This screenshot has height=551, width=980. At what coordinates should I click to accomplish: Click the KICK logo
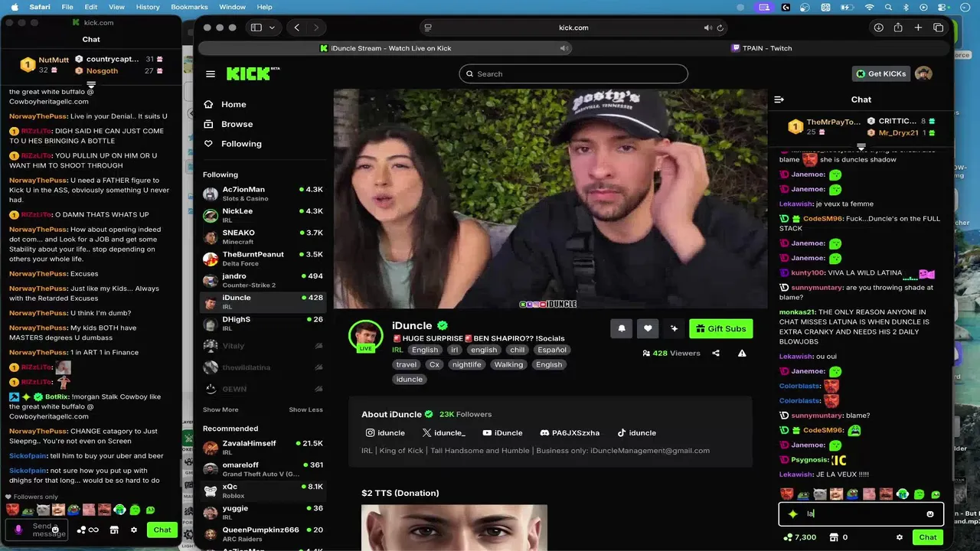[x=253, y=73]
